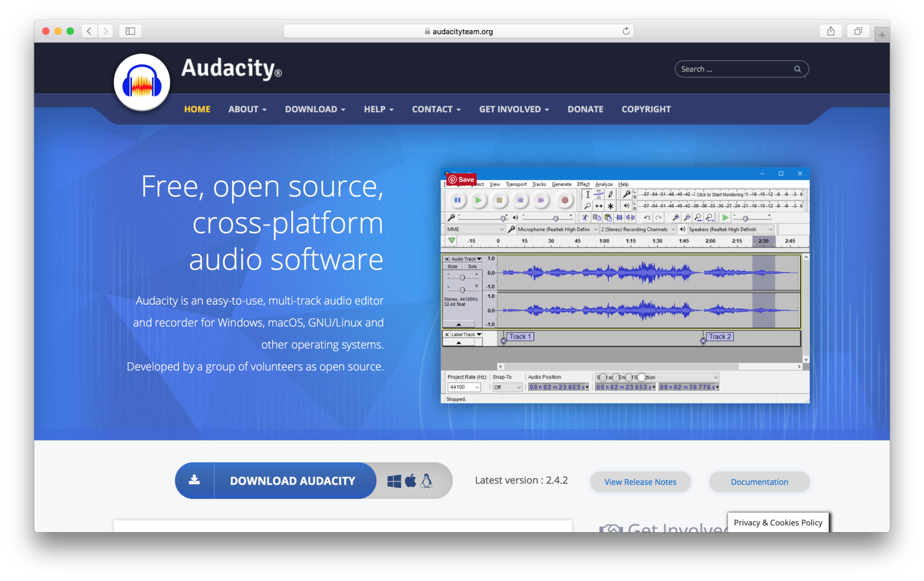Go to the HOME navigation item
The image size is (924, 581).
click(197, 109)
